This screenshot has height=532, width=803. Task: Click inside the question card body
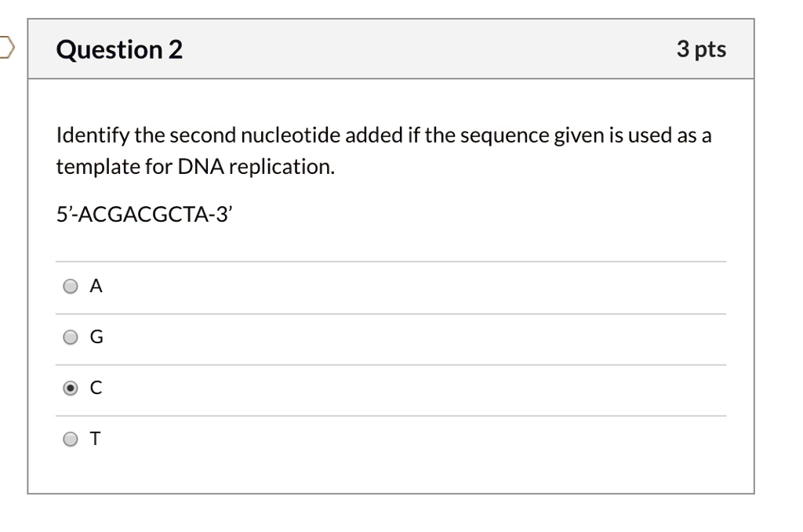392,235
